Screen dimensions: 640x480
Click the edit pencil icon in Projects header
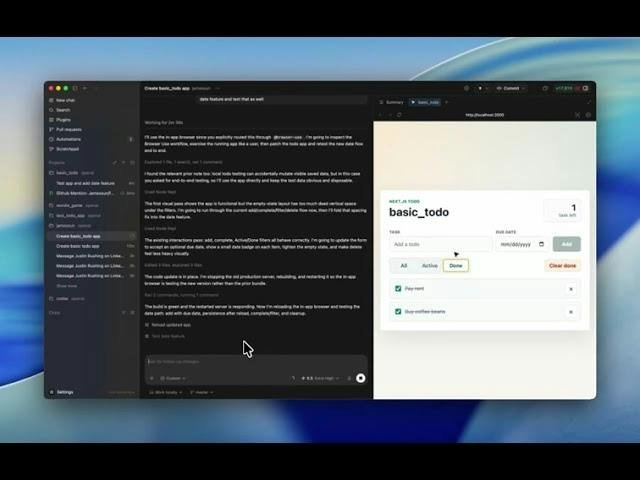(x=115, y=162)
